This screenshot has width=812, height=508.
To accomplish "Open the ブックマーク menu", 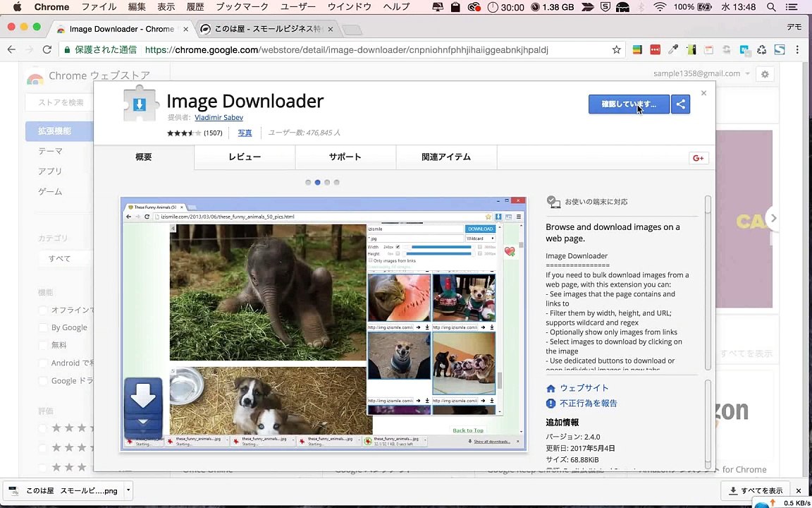I will point(242,7).
